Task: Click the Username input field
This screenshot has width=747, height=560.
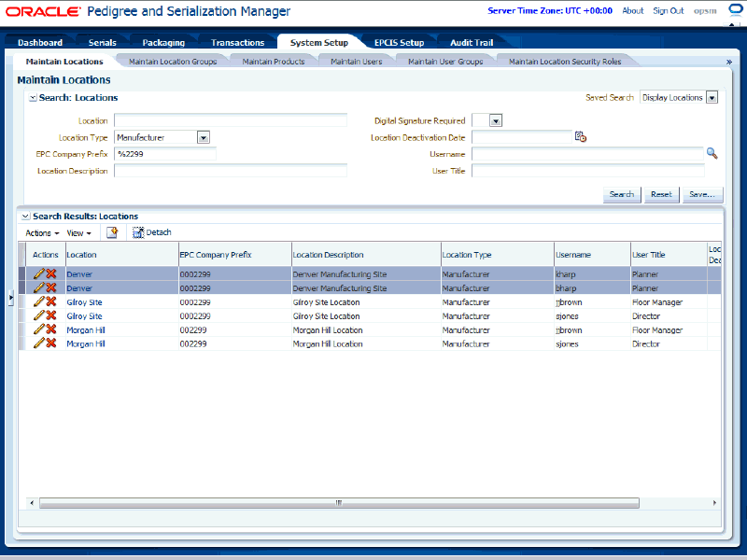Action: coord(588,154)
